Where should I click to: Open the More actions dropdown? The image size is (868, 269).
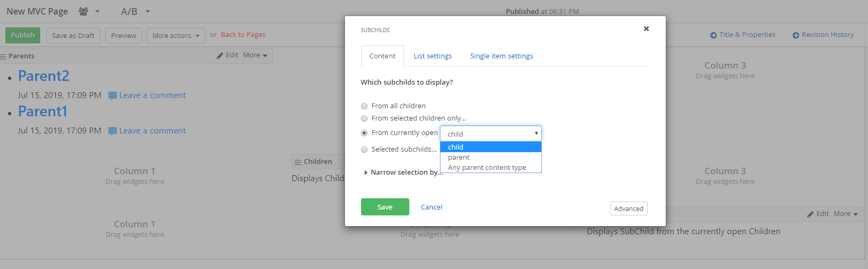pyautogui.click(x=176, y=35)
